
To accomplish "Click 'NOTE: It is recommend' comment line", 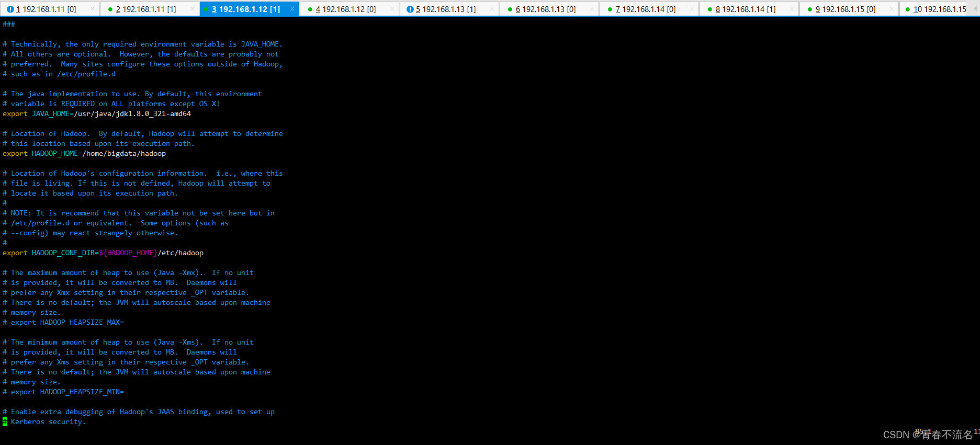I will tap(139, 213).
